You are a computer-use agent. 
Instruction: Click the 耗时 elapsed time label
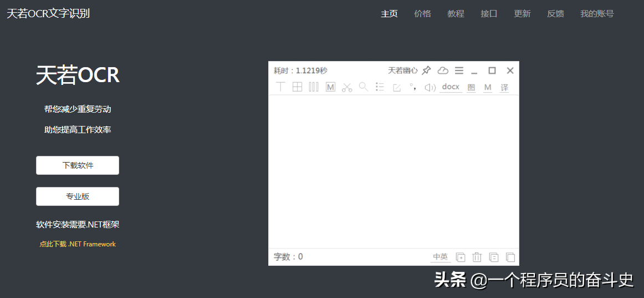tap(300, 70)
